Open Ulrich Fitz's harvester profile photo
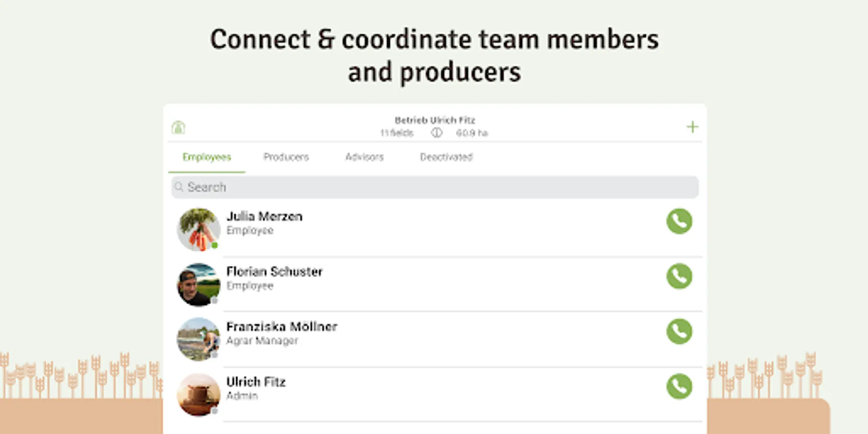 click(x=198, y=394)
